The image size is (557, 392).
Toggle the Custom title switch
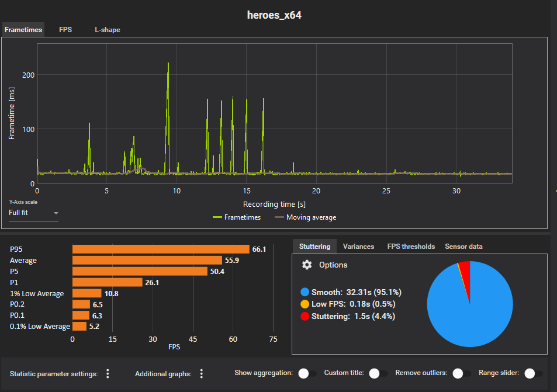378,373
